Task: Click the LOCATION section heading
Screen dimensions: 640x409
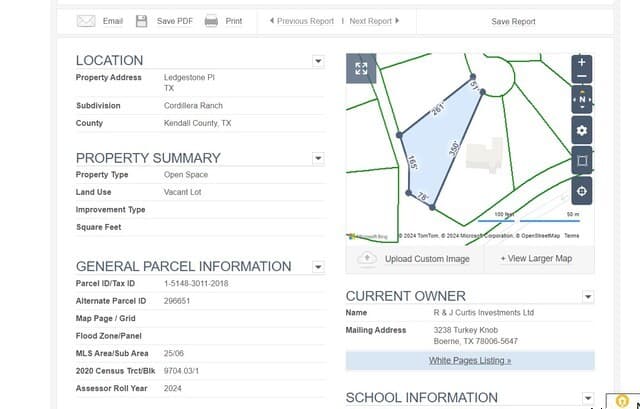Action: 109,61
